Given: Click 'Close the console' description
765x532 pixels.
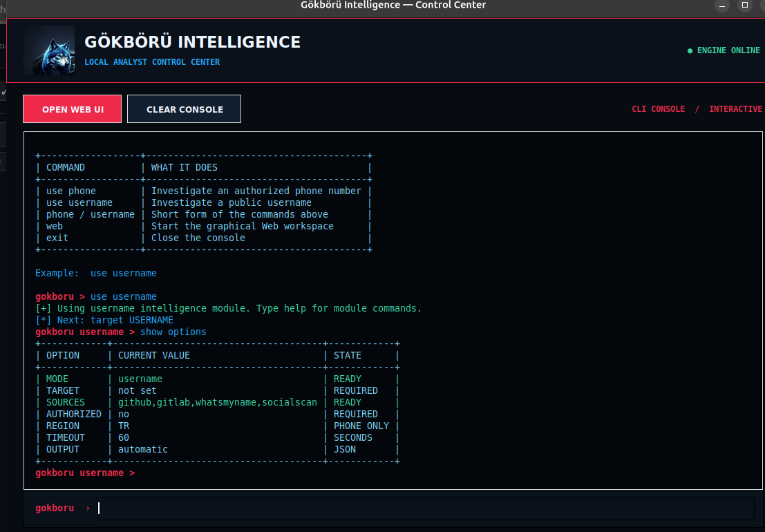Looking at the screenshot, I should [198, 238].
